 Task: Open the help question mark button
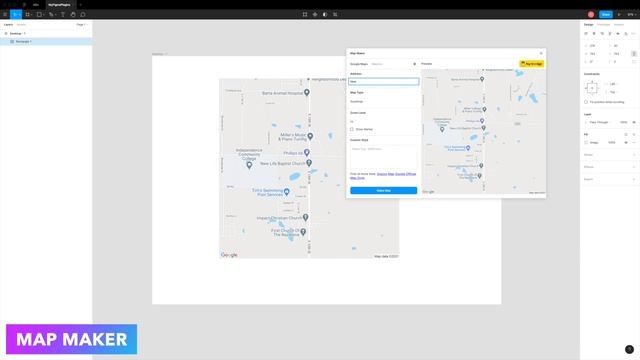click(x=629, y=349)
